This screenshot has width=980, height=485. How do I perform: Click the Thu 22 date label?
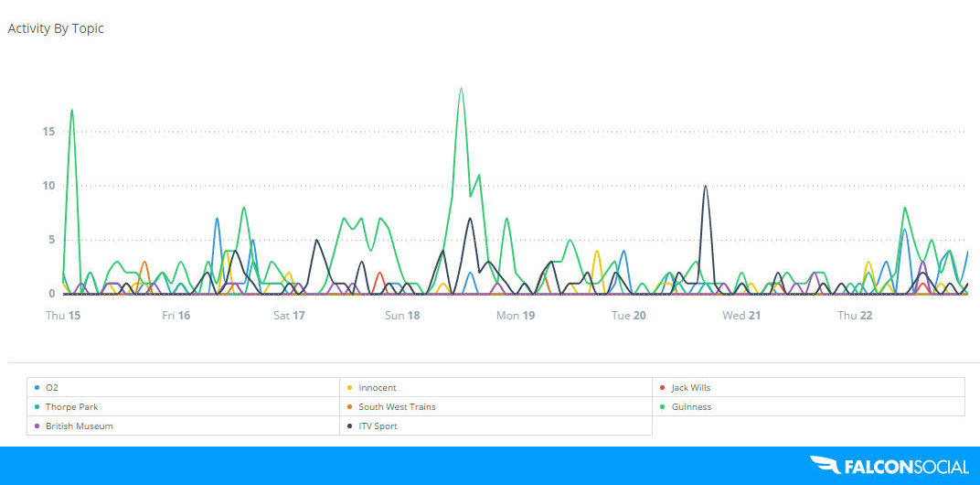click(855, 316)
